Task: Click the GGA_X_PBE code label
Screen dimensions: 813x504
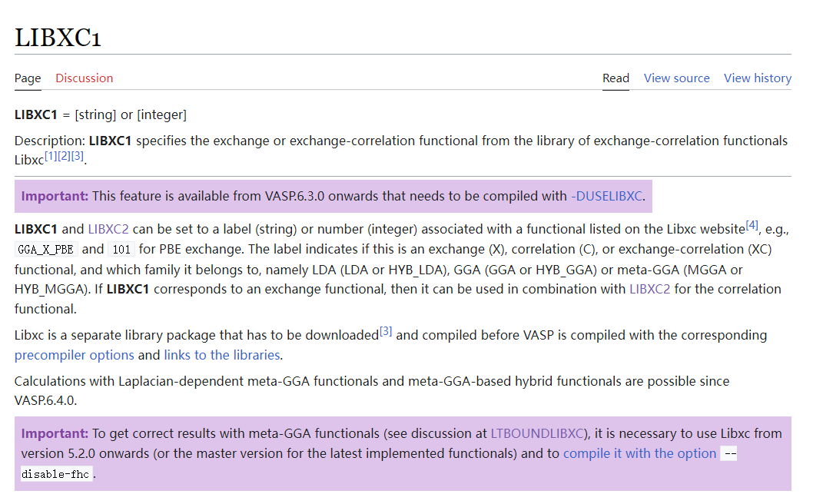Action: coord(46,250)
